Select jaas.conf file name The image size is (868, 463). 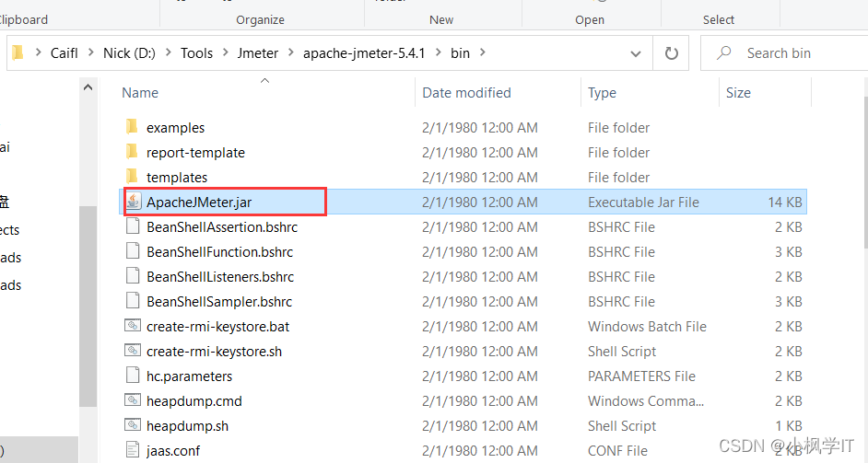click(x=173, y=451)
